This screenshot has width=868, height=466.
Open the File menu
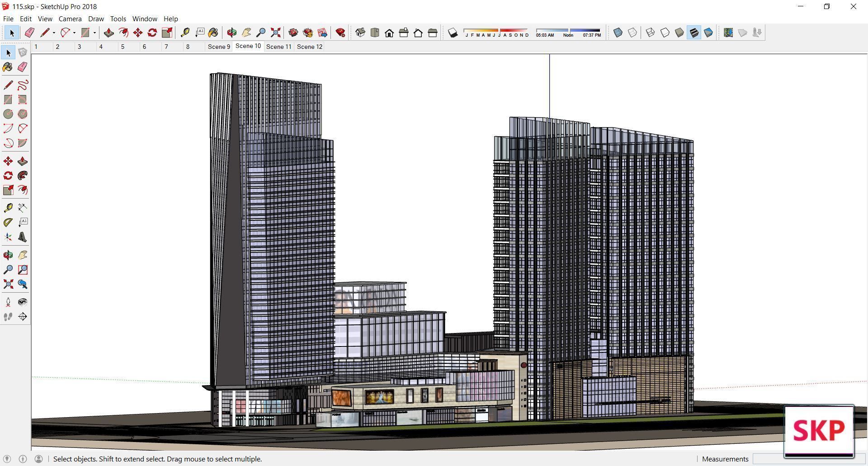[x=8, y=19]
